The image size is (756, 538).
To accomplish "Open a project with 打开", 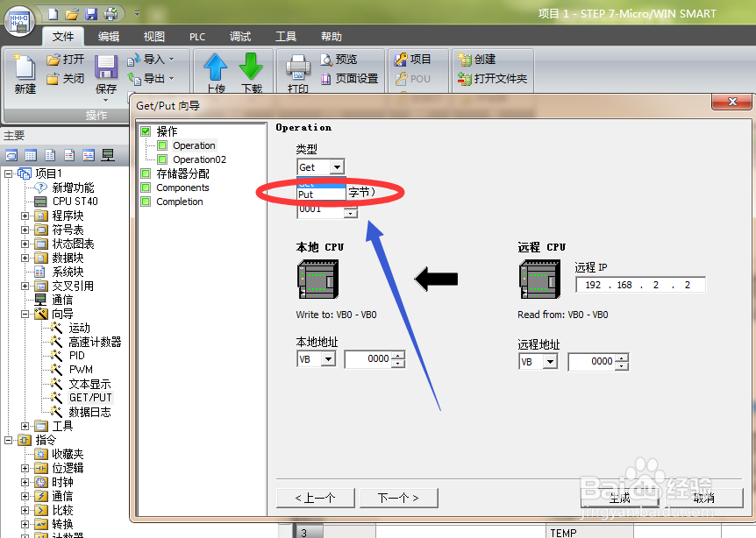I will tap(65, 60).
